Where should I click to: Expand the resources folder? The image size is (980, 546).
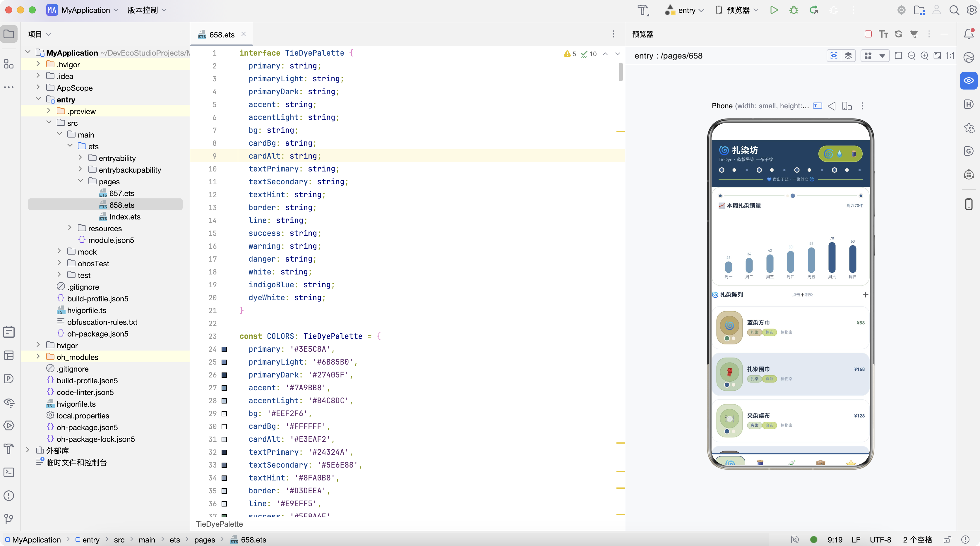[70, 228]
